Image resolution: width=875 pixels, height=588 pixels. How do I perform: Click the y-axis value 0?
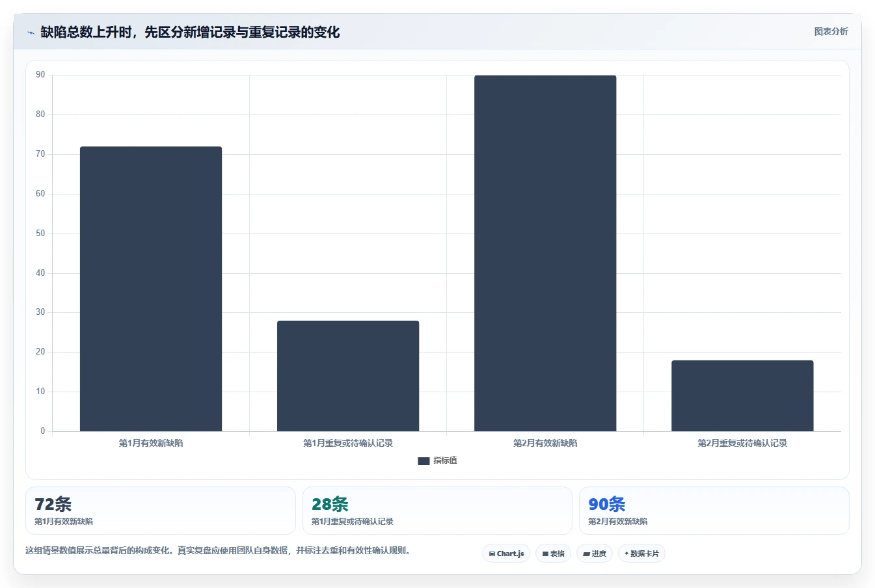pyautogui.click(x=43, y=431)
